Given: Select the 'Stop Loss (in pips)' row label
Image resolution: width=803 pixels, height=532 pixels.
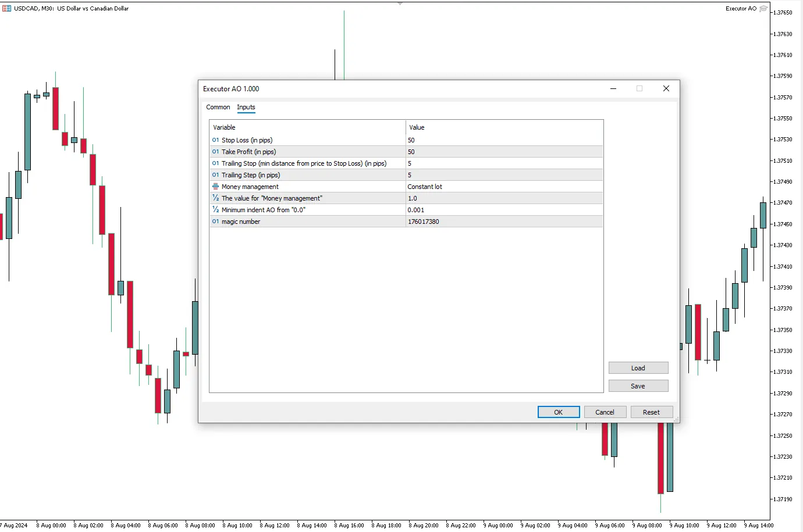Looking at the screenshot, I should [247, 140].
